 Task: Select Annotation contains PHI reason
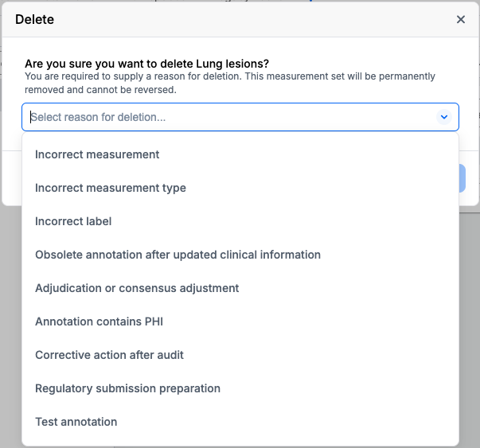tap(240, 321)
